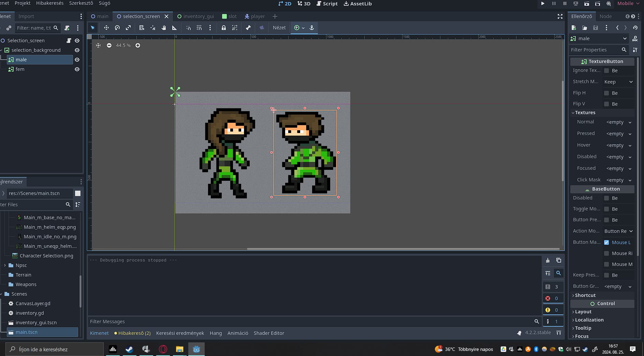The height and width of the screenshot is (356, 644).
Task: Toggle visibility of the male node
Action: pyautogui.click(x=77, y=60)
